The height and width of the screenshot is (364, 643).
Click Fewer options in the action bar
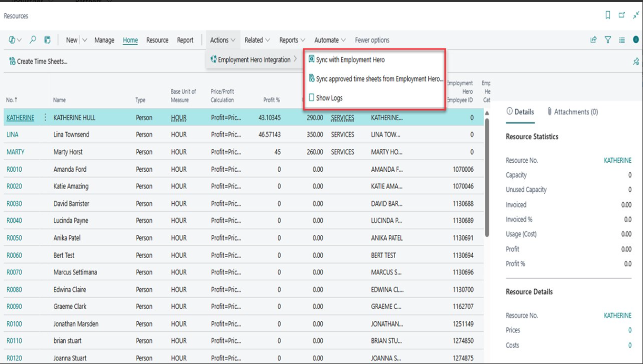(x=372, y=40)
